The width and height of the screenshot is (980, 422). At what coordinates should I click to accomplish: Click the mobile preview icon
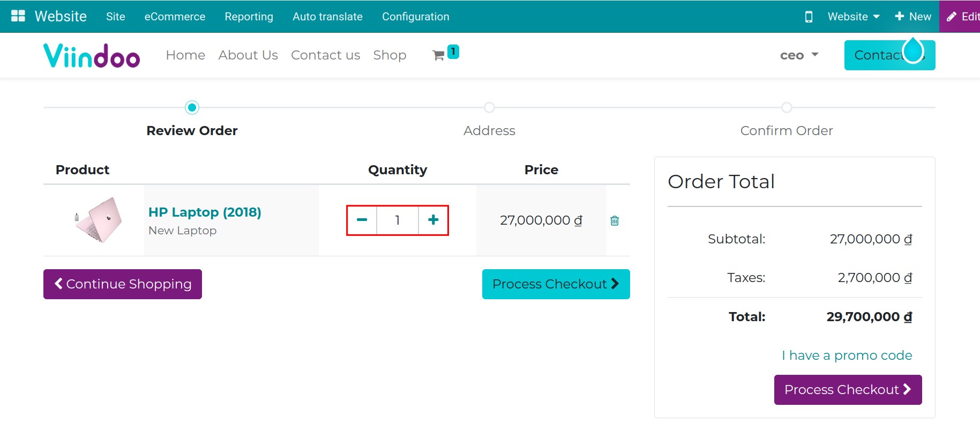click(809, 17)
